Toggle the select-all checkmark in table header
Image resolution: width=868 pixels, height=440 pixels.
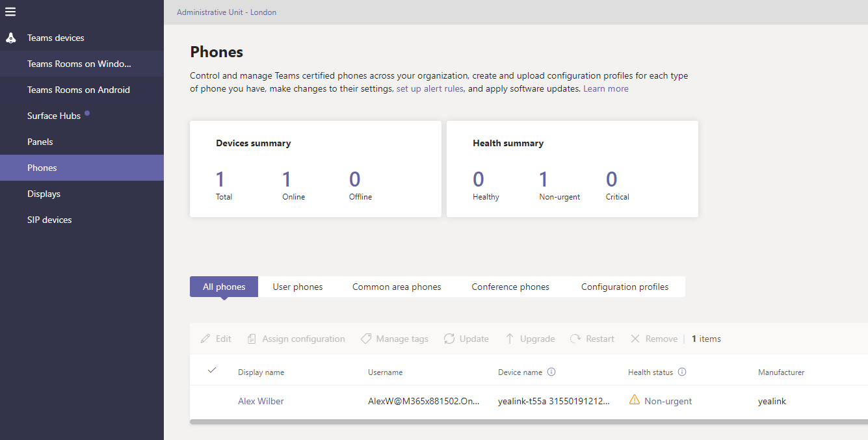(211, 370)
